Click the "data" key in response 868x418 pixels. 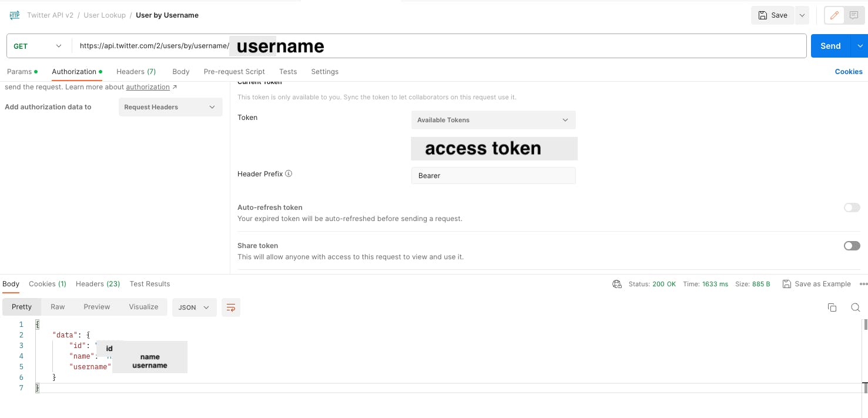click(x=65, y=335)
